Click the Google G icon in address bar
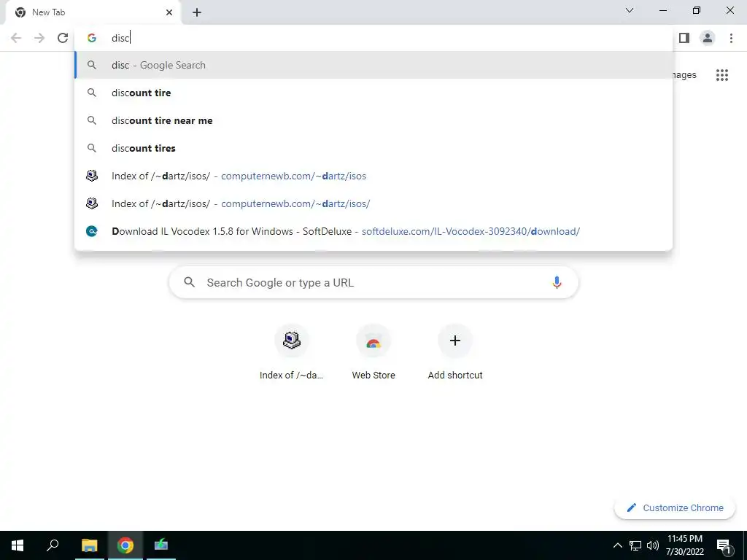The height and width of the screenshot is (560, 747). pos(92,38)
